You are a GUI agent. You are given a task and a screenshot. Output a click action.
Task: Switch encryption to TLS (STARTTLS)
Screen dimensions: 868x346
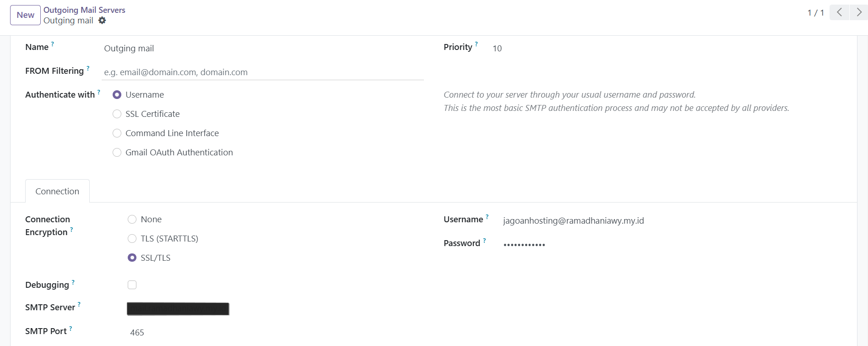132,238
